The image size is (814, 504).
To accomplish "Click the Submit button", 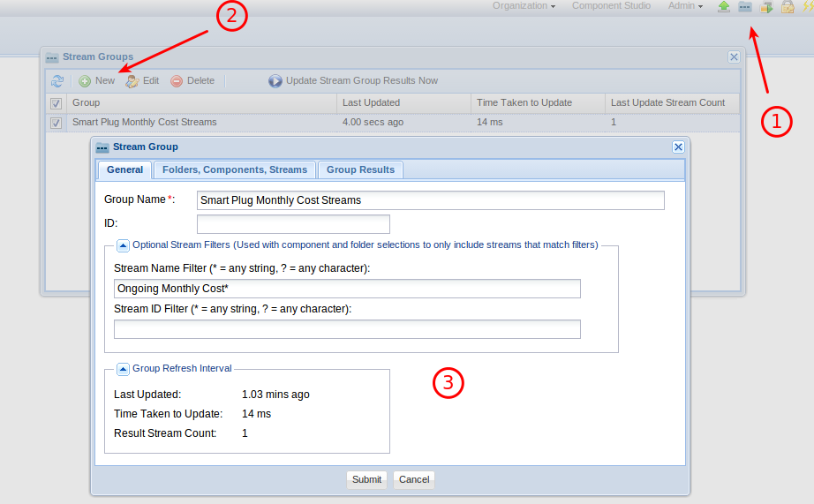I will coord(366,479).
